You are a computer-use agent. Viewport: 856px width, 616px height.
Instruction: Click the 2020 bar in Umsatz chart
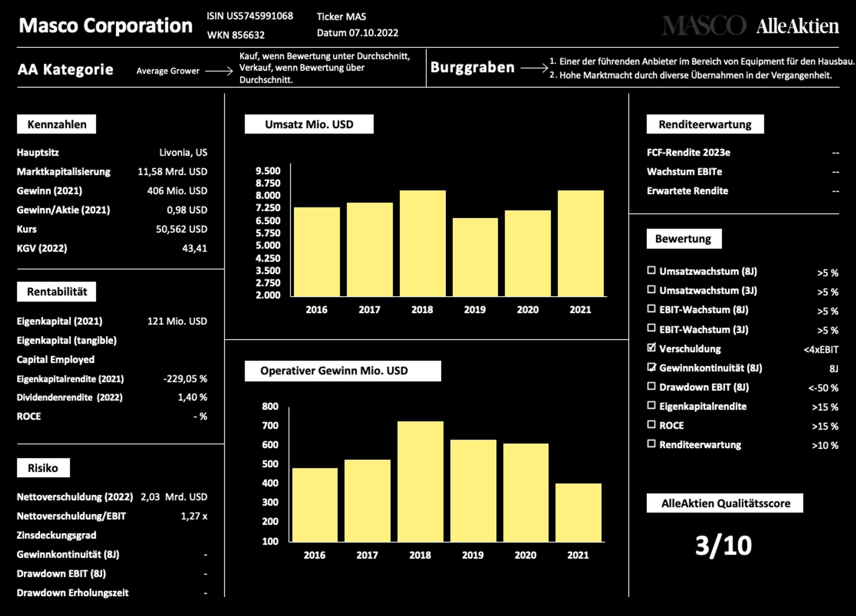[528, 253]
